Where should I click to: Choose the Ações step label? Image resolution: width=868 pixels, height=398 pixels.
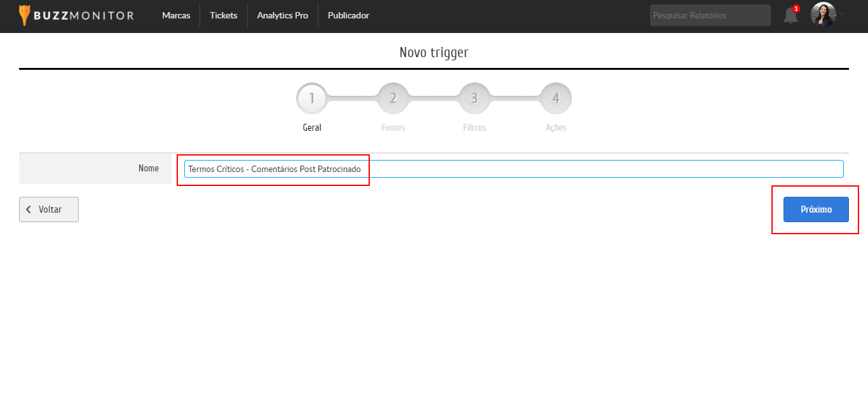(556, 128)
